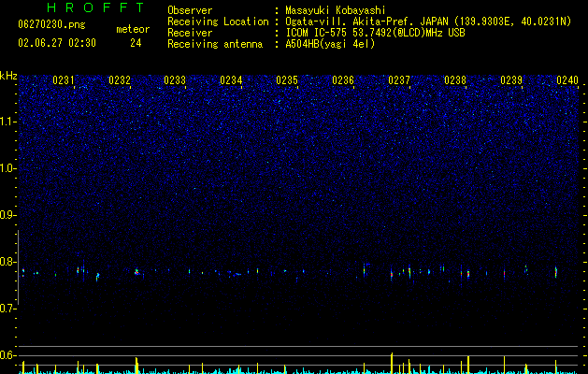Click the 0234 time marker
Screen dimensions: 588x374
pos(231,80)
